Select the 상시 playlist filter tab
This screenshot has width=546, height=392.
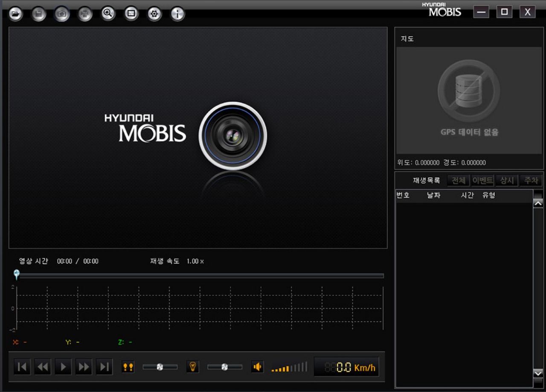[x=507, y=180]
